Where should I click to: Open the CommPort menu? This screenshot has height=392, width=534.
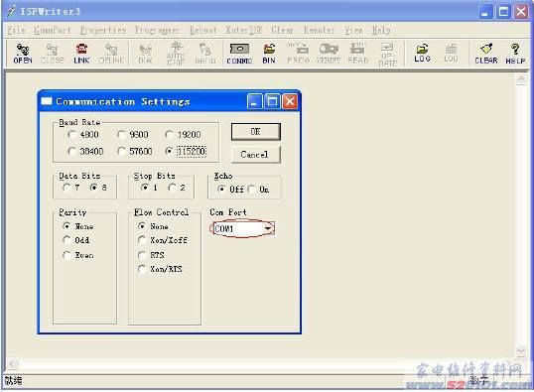tap(52, 30)
